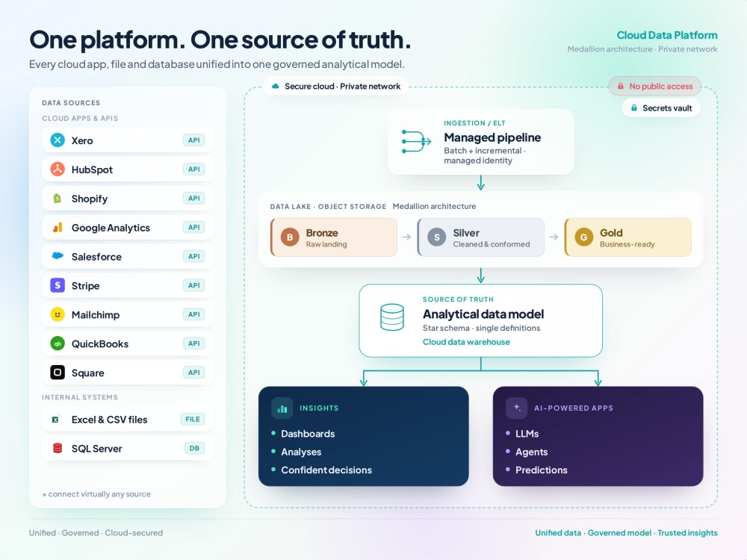Click the Trusted insights footer text
Viewport: 747px width, 560px height.
(687, 532)
